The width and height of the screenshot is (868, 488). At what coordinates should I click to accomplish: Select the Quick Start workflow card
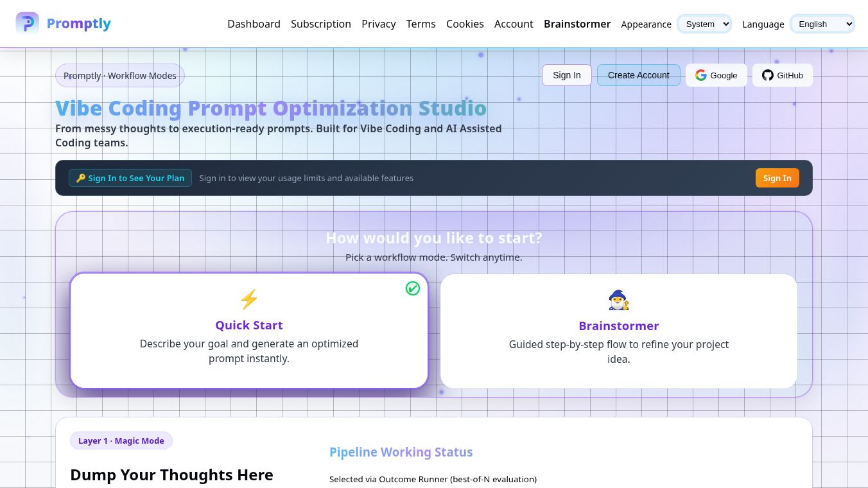(x=249, y=331)
